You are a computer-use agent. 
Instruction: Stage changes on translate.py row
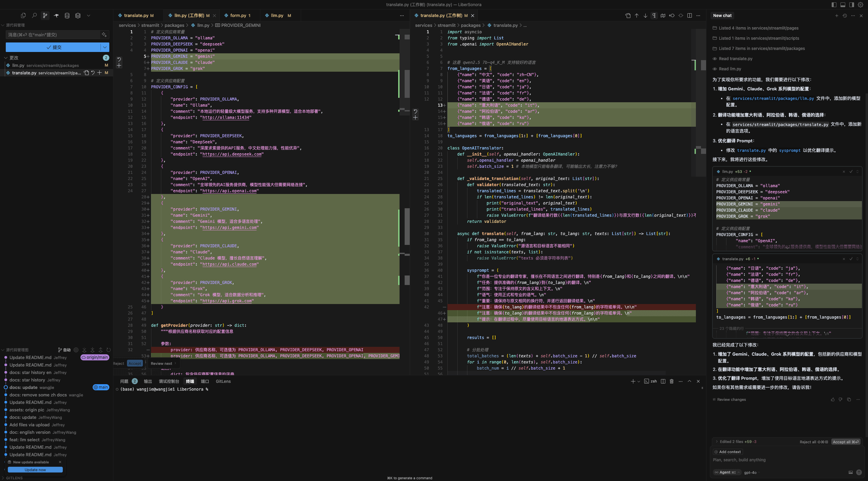99,73
